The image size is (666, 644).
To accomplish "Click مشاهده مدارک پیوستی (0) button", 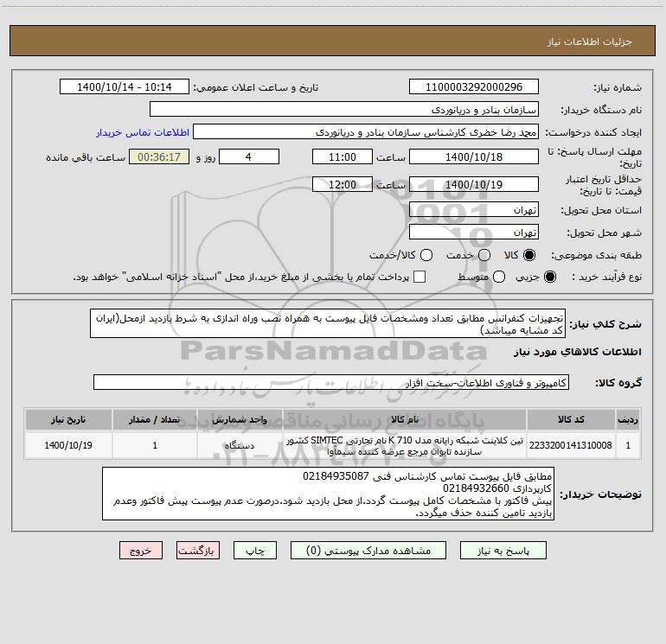I will (x=368, y=551).
